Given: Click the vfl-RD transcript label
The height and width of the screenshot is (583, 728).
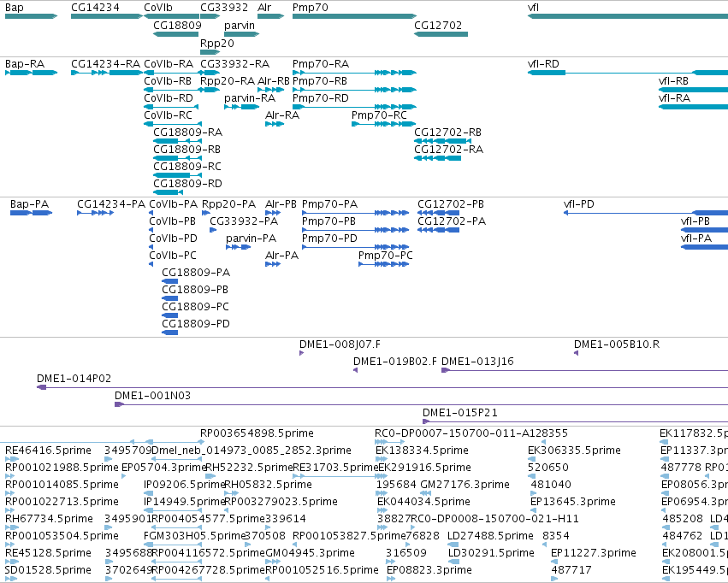Looking at the screenshot, I should [x=544, y=63].
